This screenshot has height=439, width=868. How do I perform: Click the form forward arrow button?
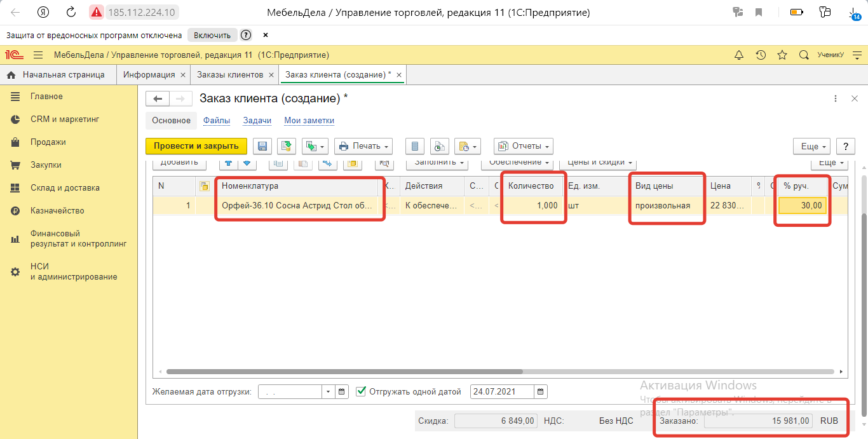(x=180, y=98)
